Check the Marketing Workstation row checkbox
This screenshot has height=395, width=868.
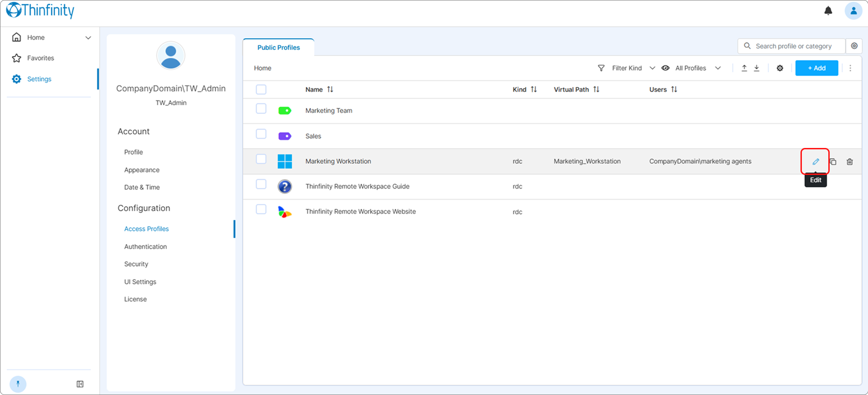(261, 159)
